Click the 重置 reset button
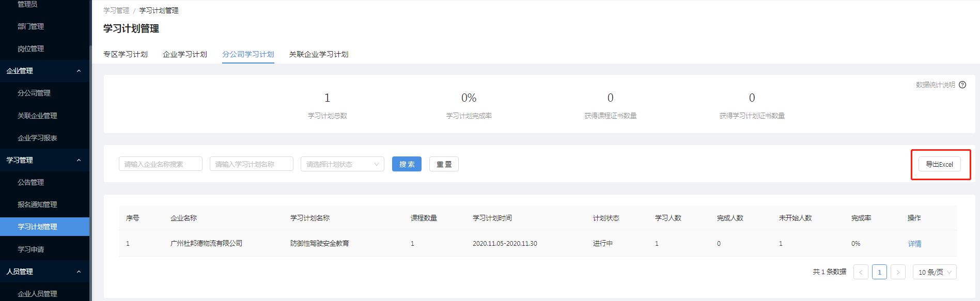The width and height of the screenshot is (980, 301). click(x=444, y=164)
